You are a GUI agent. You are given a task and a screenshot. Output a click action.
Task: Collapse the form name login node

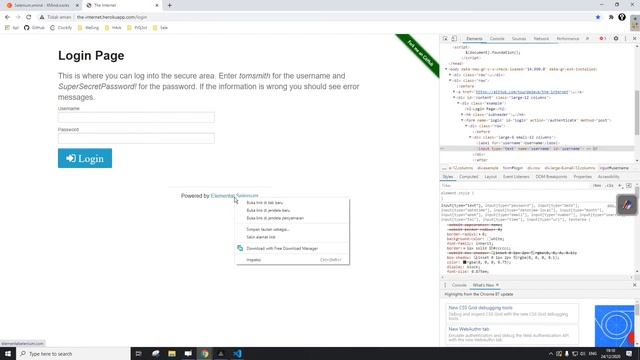pos(462,120)
